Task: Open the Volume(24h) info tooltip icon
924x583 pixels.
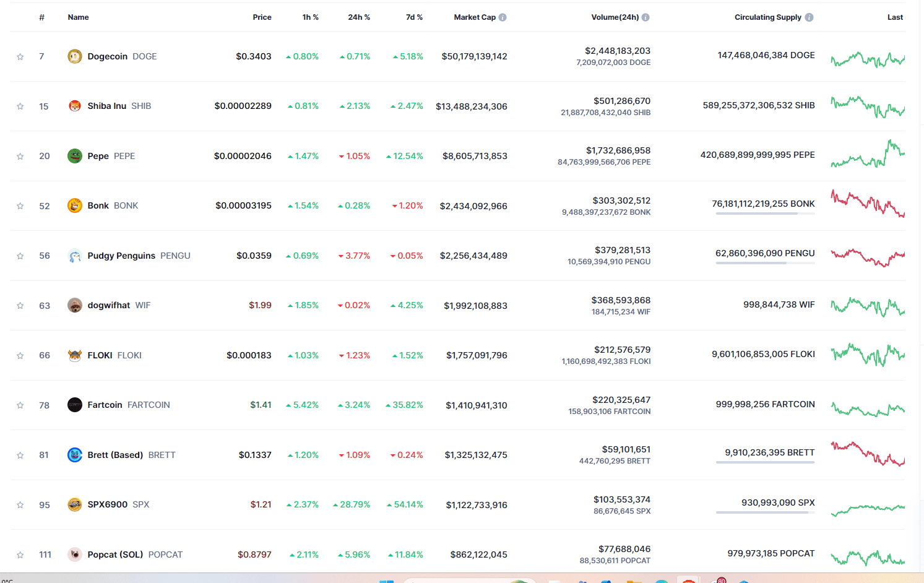Action: (646, 17)
